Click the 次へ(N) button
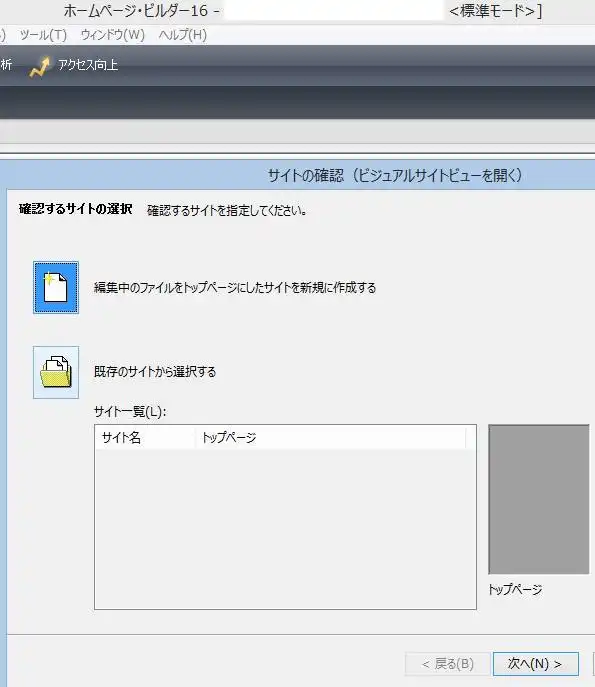Image resolution: width=595 pixels, height=687 pixels. tap(535, 664)
